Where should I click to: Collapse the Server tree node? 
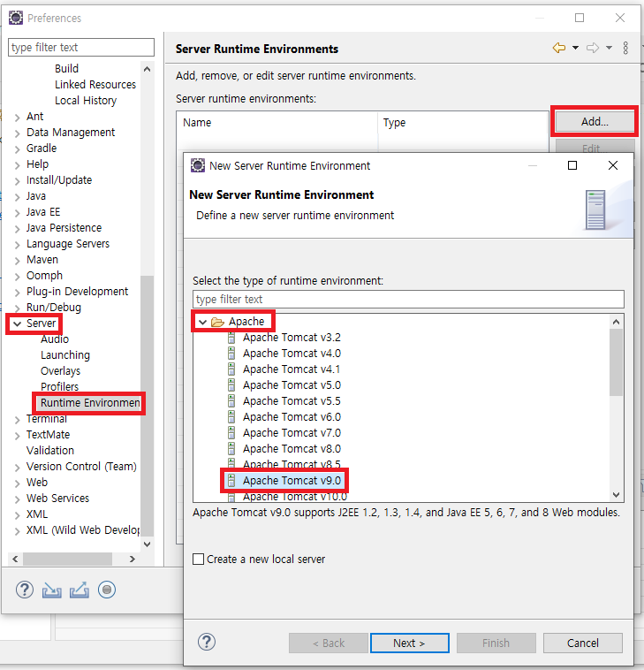pos(17,324)
